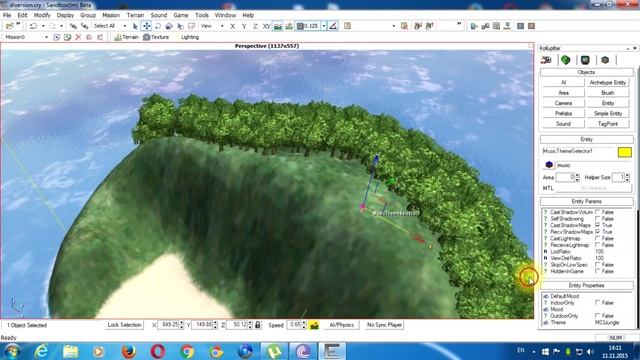Lock movement to the Z axis

point(255,26)
